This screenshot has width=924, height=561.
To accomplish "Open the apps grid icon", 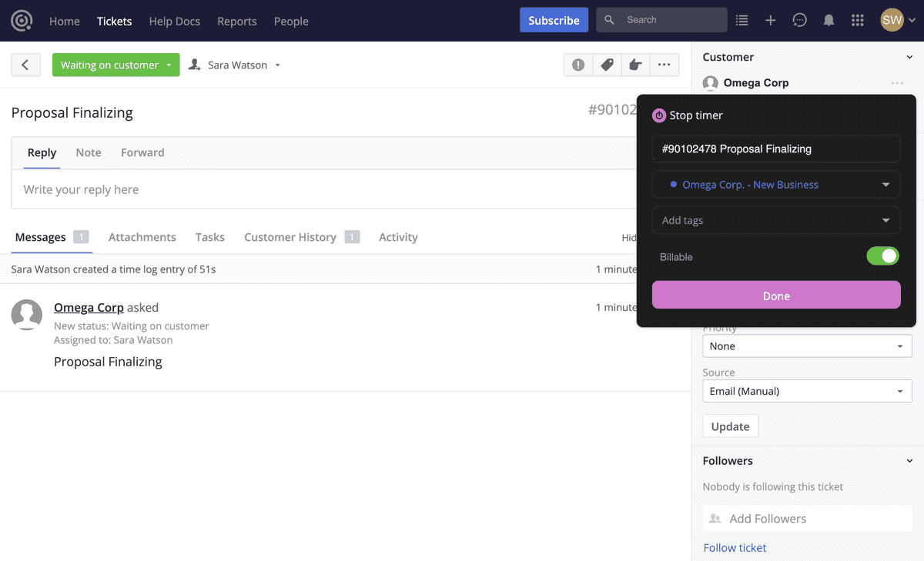I will 857,20.
